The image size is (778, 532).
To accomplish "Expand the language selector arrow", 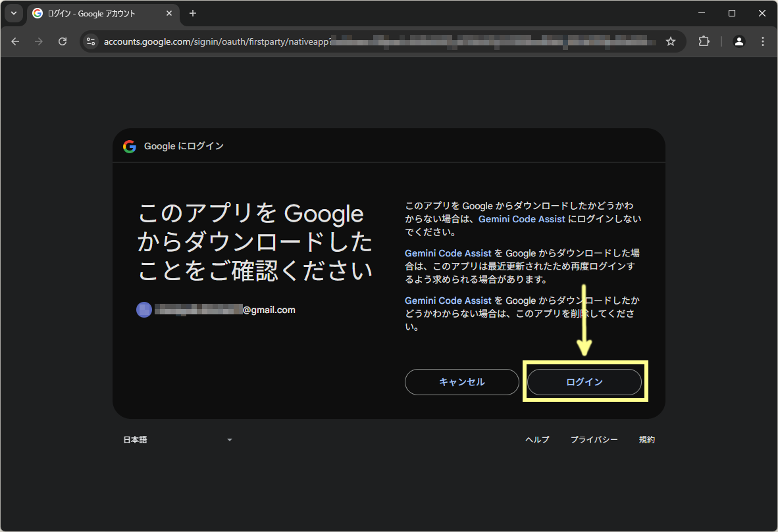I will [229, 439].
